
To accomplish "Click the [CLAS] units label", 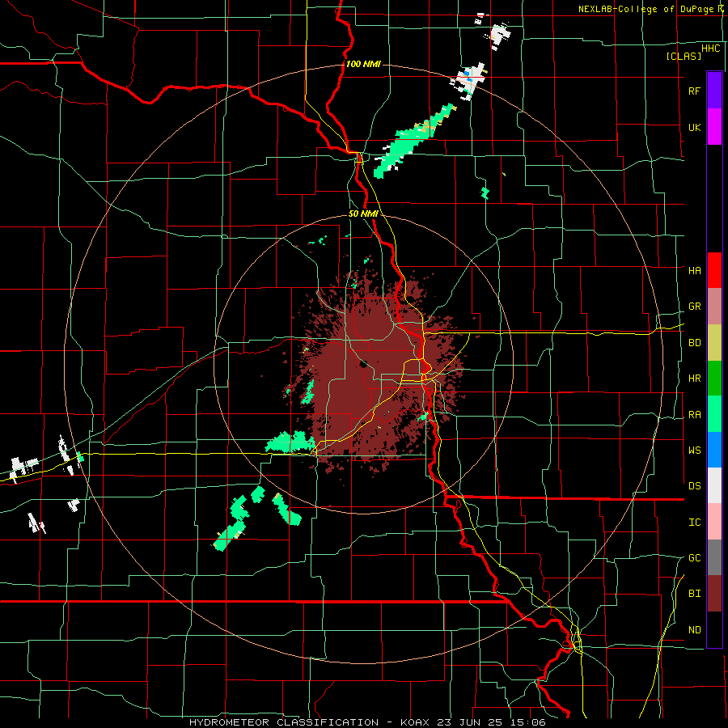I will pos(684,56).
